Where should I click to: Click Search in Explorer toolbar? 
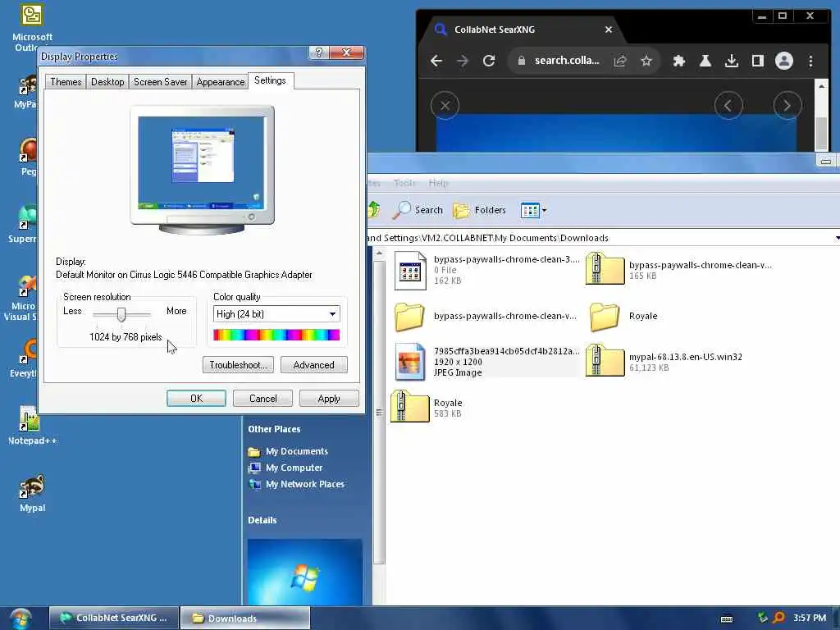pos(418,210)
